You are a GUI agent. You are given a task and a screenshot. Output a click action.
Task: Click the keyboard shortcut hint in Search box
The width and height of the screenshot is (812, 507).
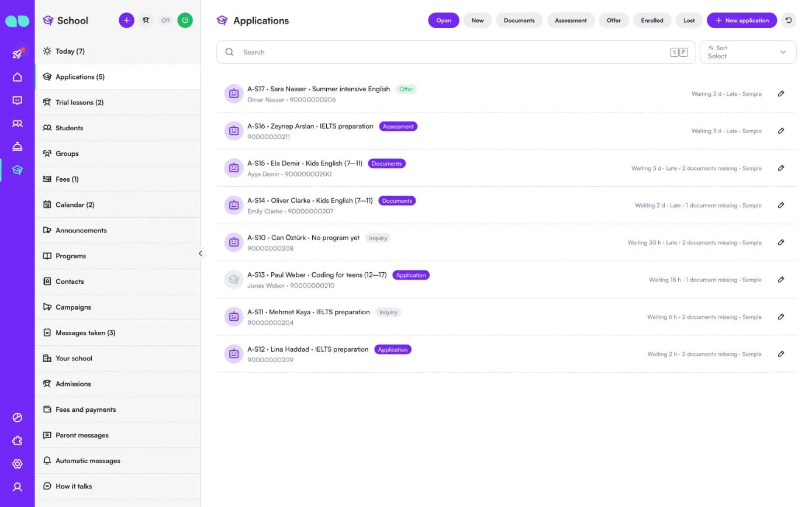tap(679, 52)
